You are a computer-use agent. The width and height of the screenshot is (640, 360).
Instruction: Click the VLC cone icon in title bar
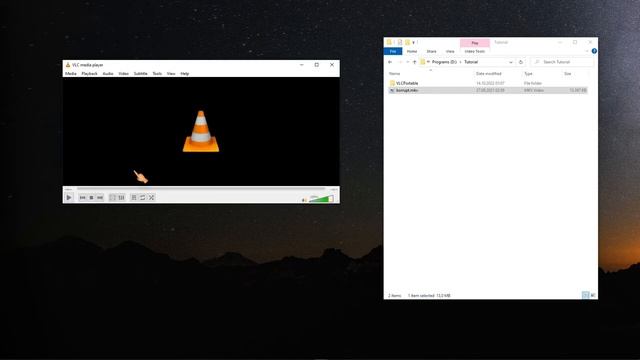click(x=68, y=65)
